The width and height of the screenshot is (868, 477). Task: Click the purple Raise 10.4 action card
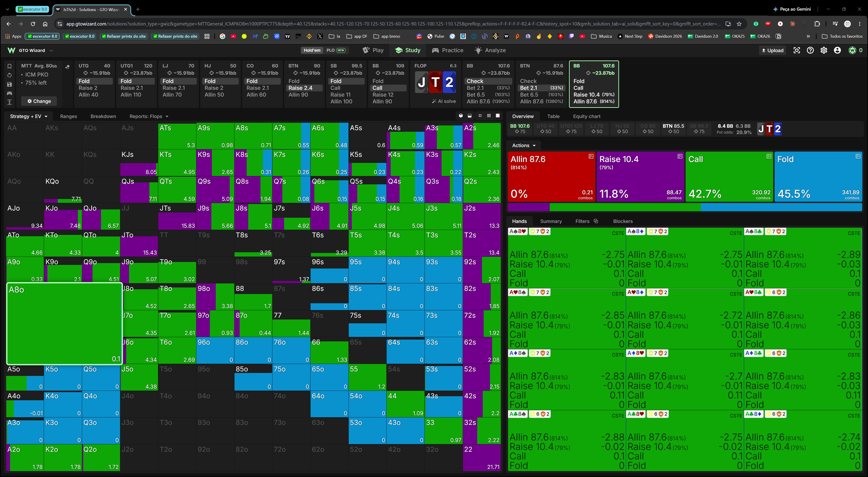tap(640, 176)
